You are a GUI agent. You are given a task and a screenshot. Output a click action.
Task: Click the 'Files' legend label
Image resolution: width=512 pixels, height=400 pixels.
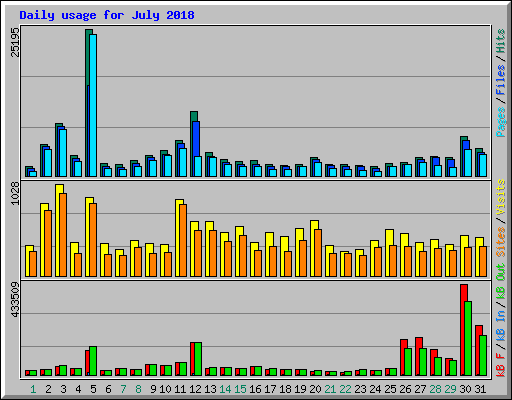tap(501, 80)
